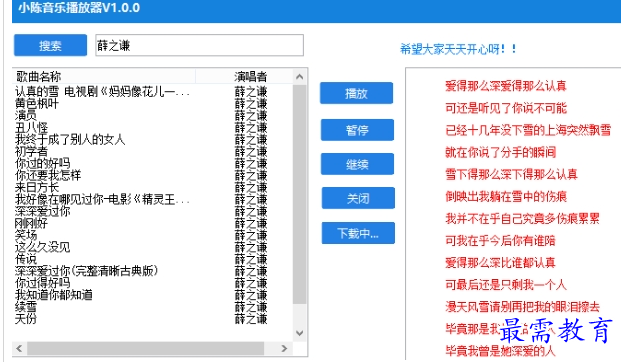Click the lyric line 雪下得那么深下得那么认真
Image resolution: width=621 pixels, height=362 pixels.
[511, 174]
